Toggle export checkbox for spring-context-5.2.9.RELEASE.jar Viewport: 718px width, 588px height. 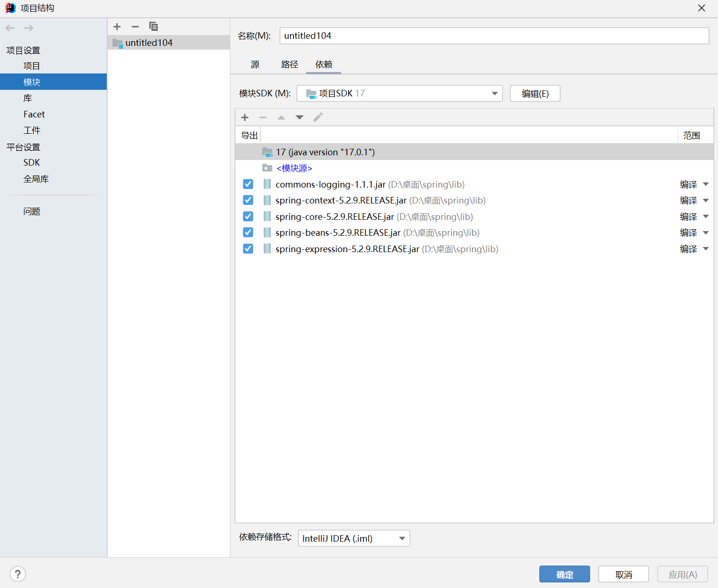click(x=248, y=200)
